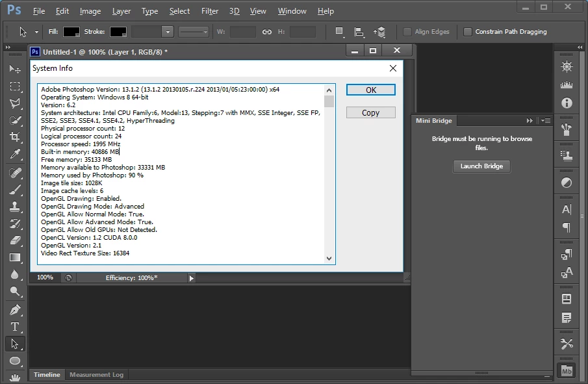Select the Brush tool

click(x=15, y=190)
